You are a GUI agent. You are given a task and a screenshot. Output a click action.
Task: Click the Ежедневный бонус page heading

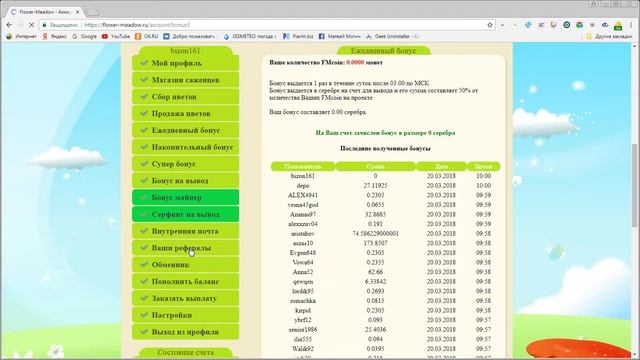click(x=384, y=51)
